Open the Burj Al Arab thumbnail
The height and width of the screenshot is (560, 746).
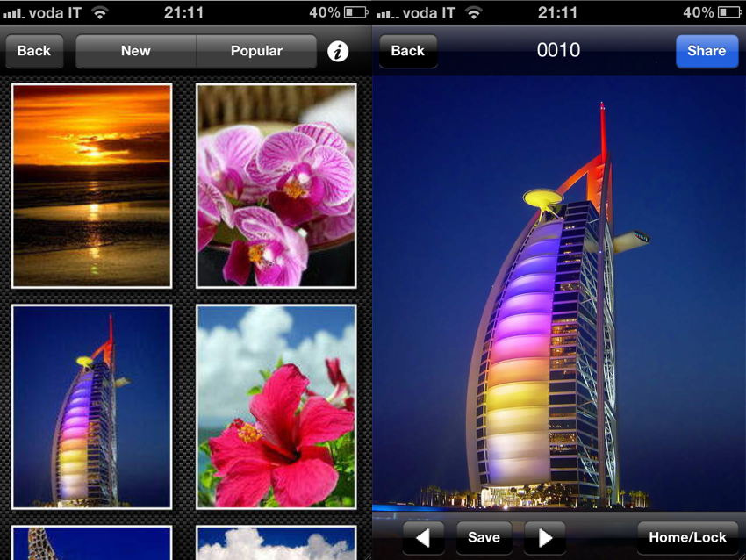click(92, 406)
